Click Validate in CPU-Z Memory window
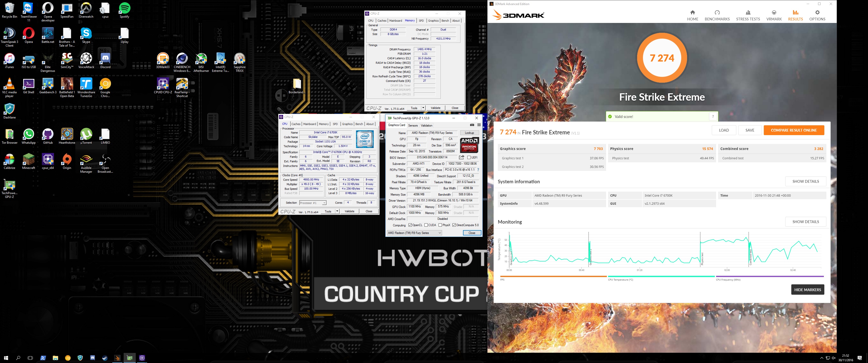Screen dimensions: 868x363 point(435,108)
